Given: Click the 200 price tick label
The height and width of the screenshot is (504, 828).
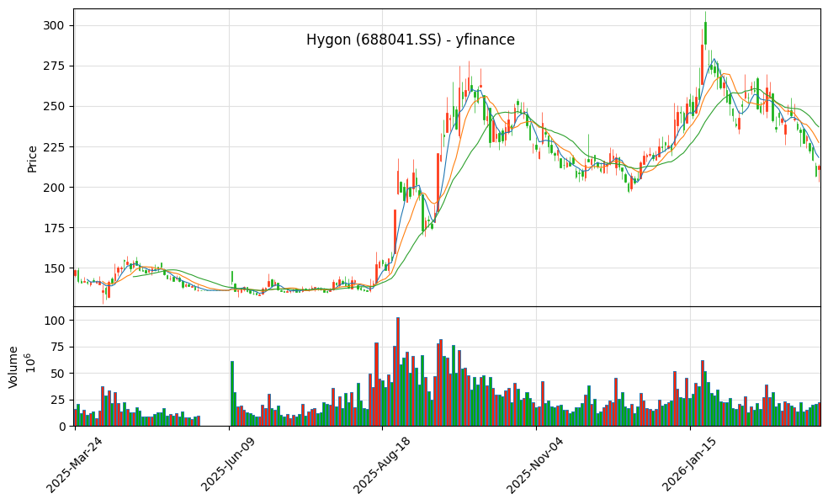Looking at the screenshot, I should coord(54,188).
